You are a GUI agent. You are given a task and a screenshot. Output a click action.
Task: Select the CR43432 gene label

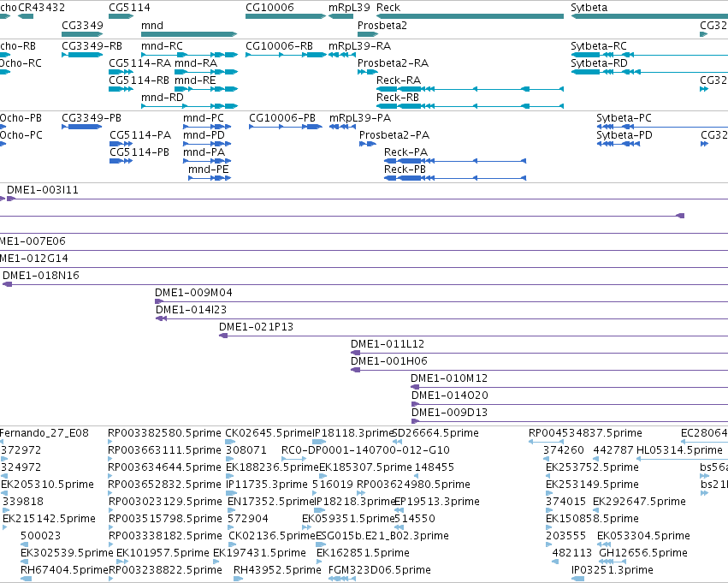point(41,8)
